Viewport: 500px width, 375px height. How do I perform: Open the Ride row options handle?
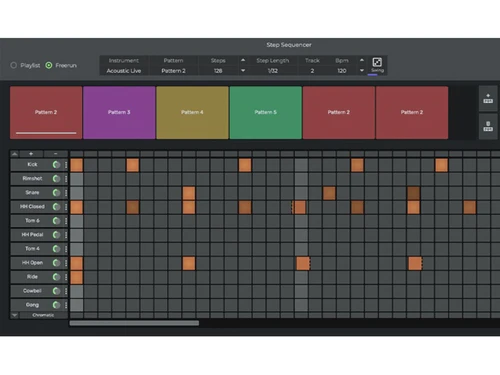(x=66, y=277)
